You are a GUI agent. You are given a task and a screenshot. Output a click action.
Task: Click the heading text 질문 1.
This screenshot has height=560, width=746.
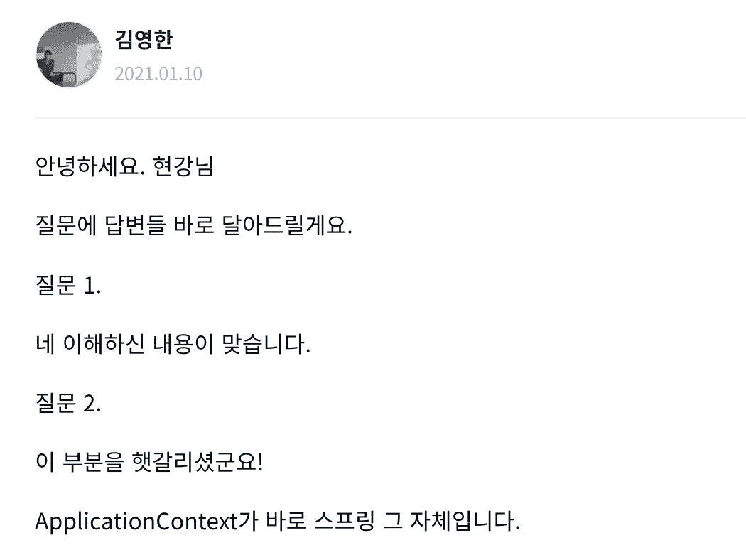68,285
